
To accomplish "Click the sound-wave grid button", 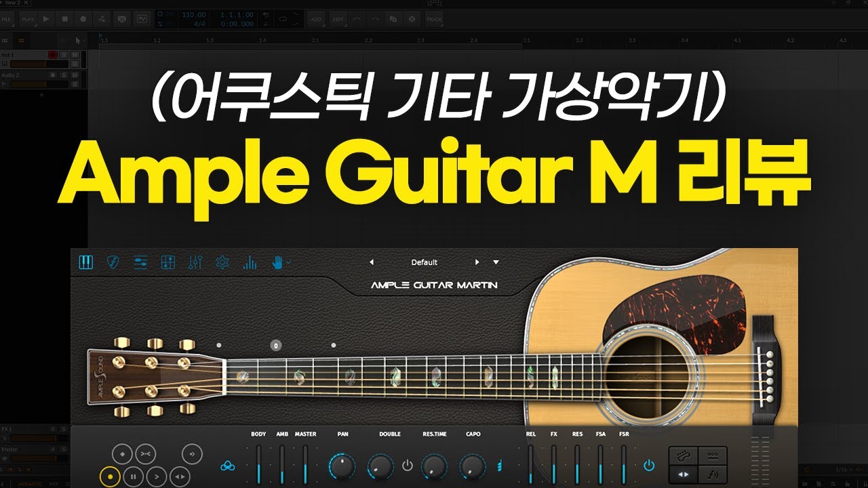I will click(713, 474).
